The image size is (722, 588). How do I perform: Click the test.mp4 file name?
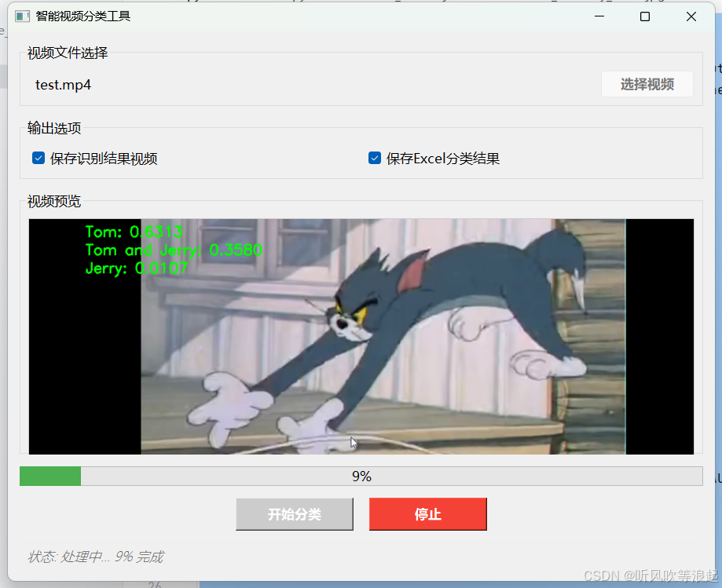63,85
